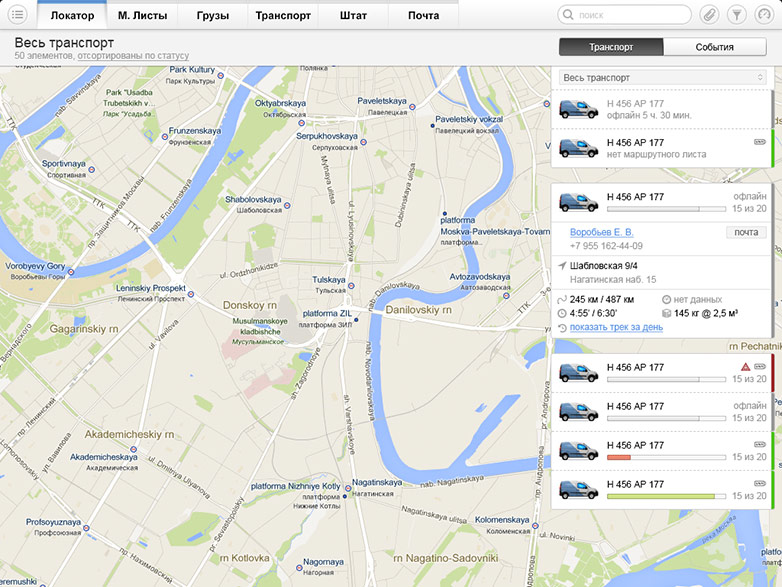Click the clock icon next to 'нет данных'

point(666,300)
